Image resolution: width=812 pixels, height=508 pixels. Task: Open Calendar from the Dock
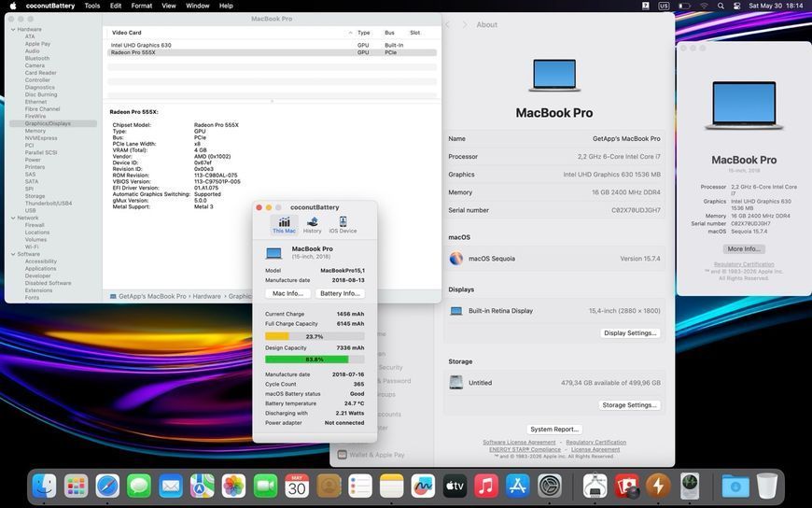point(297,487)
